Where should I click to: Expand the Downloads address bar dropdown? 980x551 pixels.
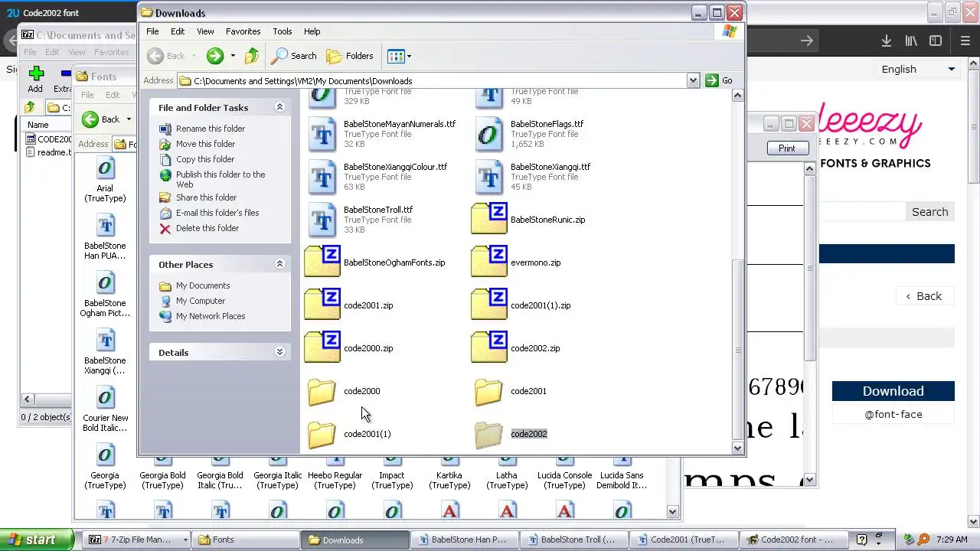click(693, 80)
